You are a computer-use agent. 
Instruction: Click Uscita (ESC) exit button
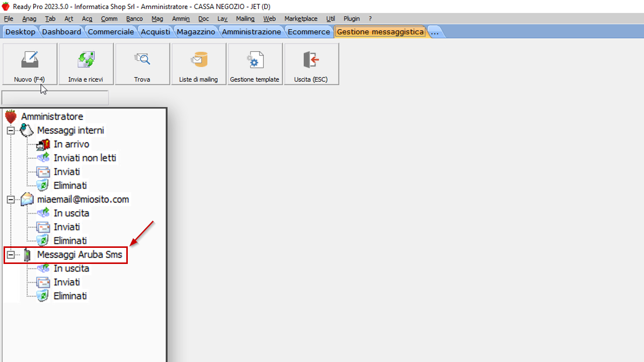pos(311,64)
